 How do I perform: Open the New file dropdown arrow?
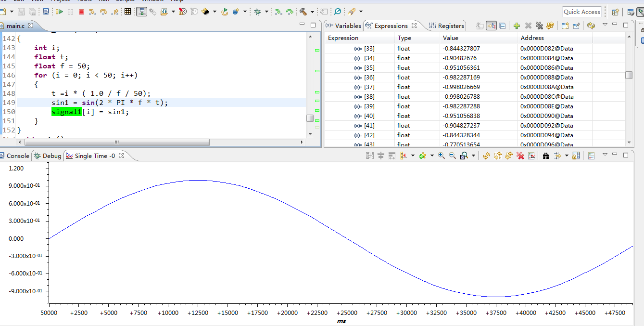[x=12, y=12]
